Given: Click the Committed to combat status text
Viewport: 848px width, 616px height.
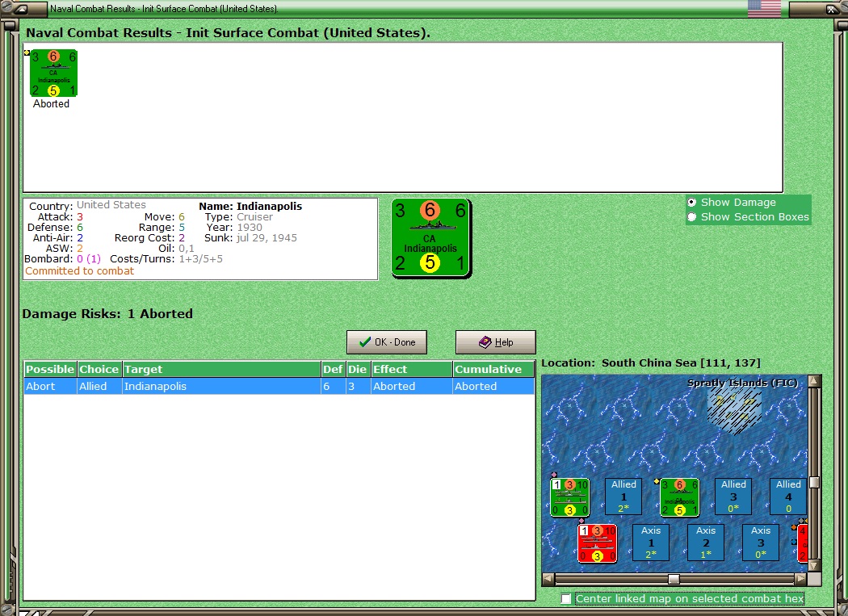Looking at the screenshot, I should (x=79, y=271).
